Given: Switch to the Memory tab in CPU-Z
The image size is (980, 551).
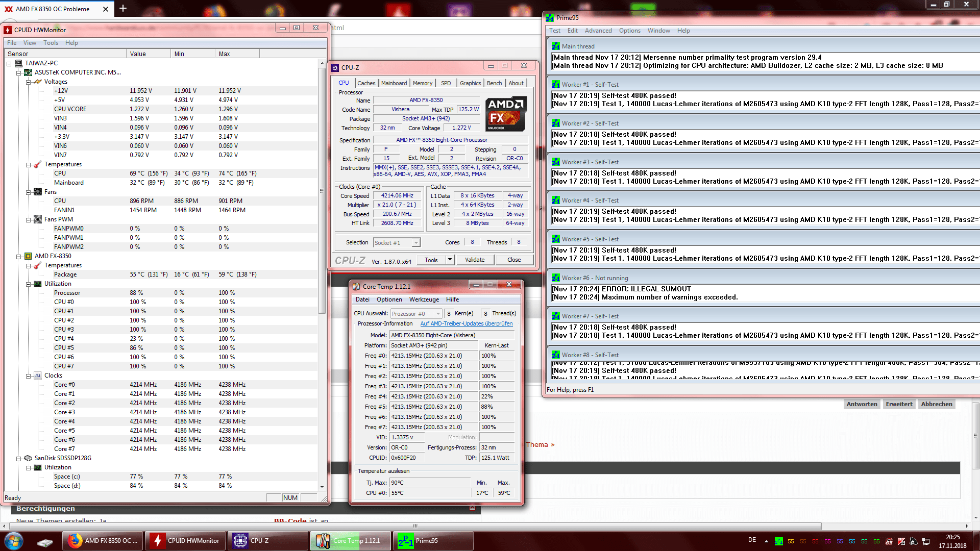Looking at the screenshot, I should click(x=422, y=83).
